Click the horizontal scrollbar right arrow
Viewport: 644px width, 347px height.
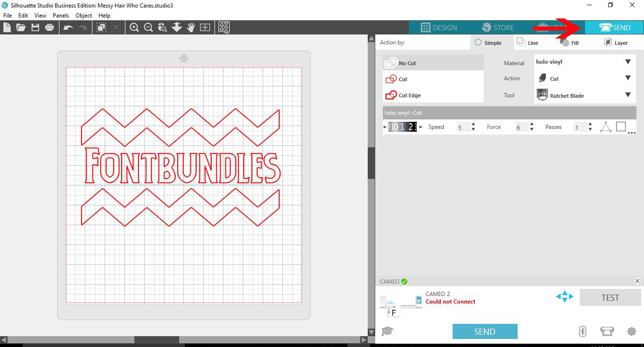point(364,339)
